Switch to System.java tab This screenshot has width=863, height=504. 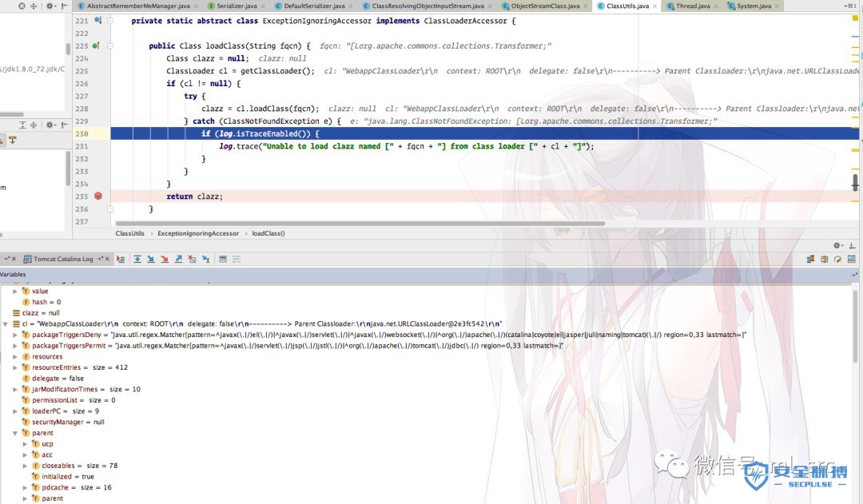pyautogui.click(x=753, y=6)
